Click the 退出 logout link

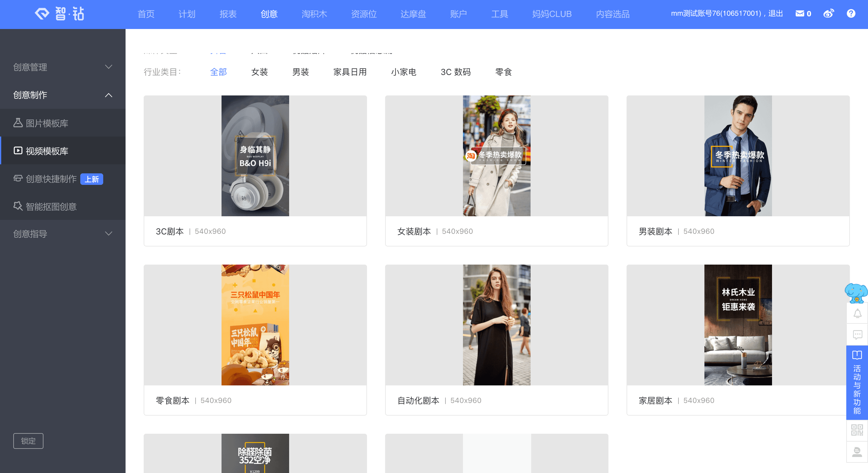(776, 14)
